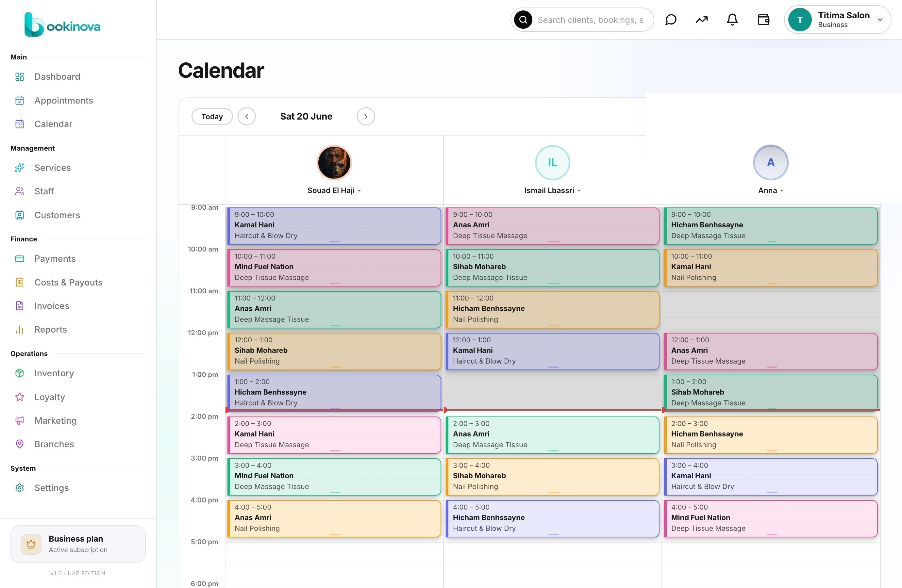This screenshot has height=588, width=902.
Task: Open wallet icon in top bar
Action: tap(763, 20)
